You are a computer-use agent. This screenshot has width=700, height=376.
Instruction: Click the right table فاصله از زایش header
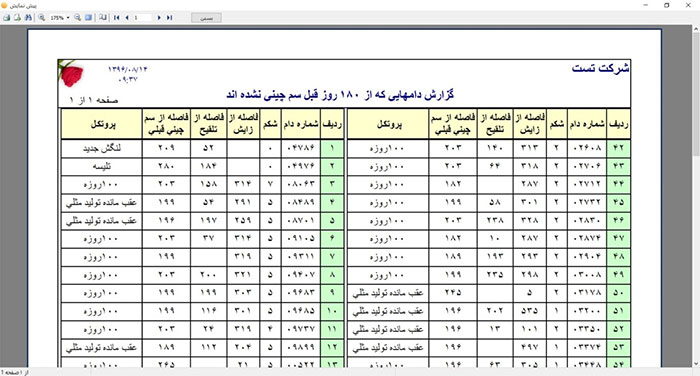(530, 124)
